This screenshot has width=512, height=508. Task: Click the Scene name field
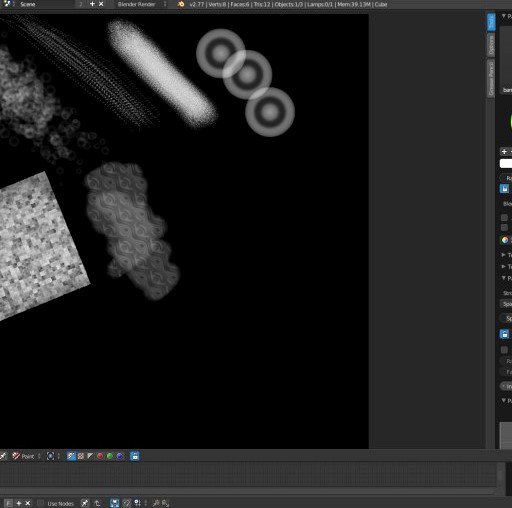coord(46,4)
